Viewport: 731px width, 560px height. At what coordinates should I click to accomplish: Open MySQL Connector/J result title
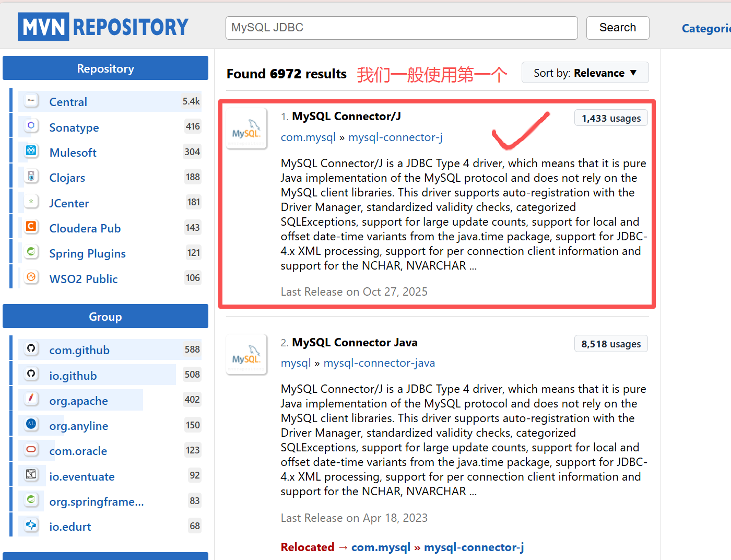tap(346, 116)
